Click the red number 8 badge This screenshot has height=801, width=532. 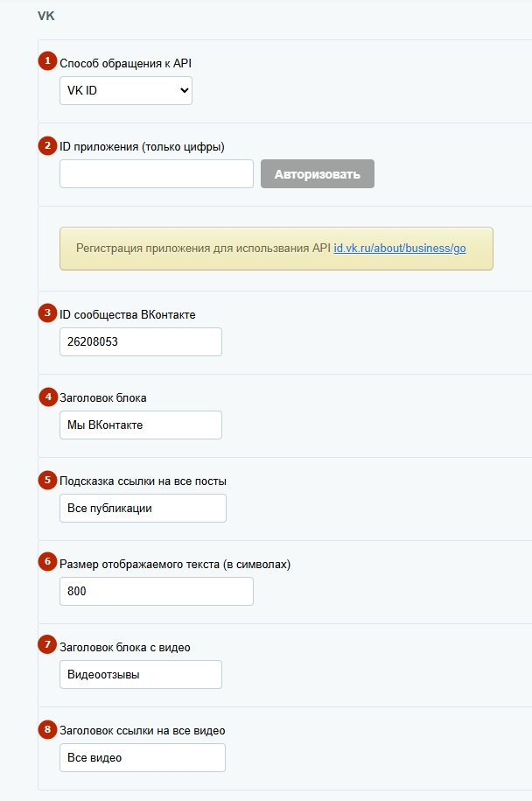(47, 729)
